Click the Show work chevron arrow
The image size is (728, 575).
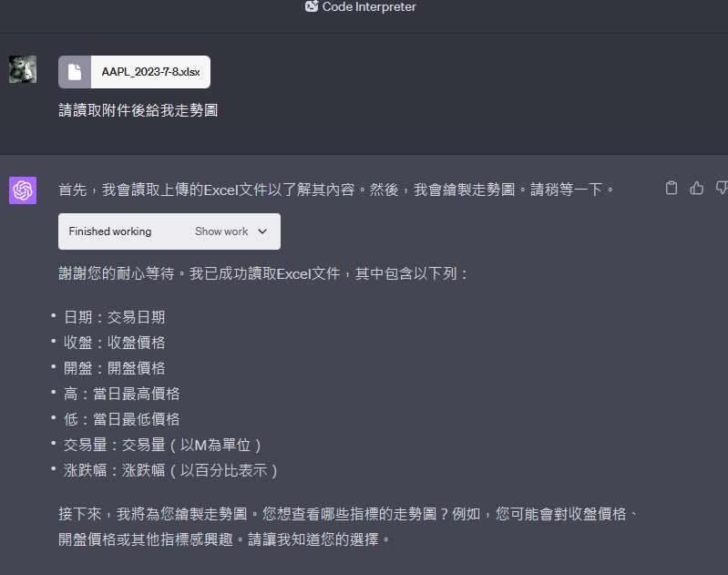pos(262,231)
